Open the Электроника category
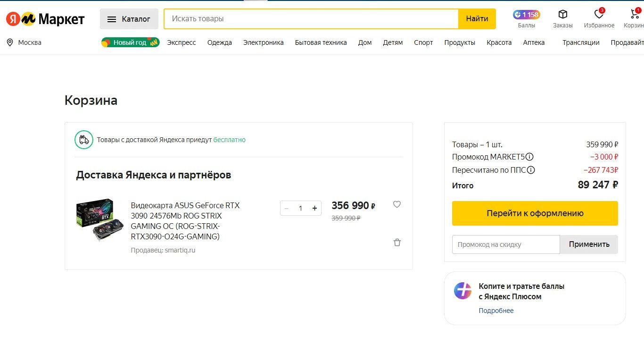644x337 pixels. click(x=263, y=42)
